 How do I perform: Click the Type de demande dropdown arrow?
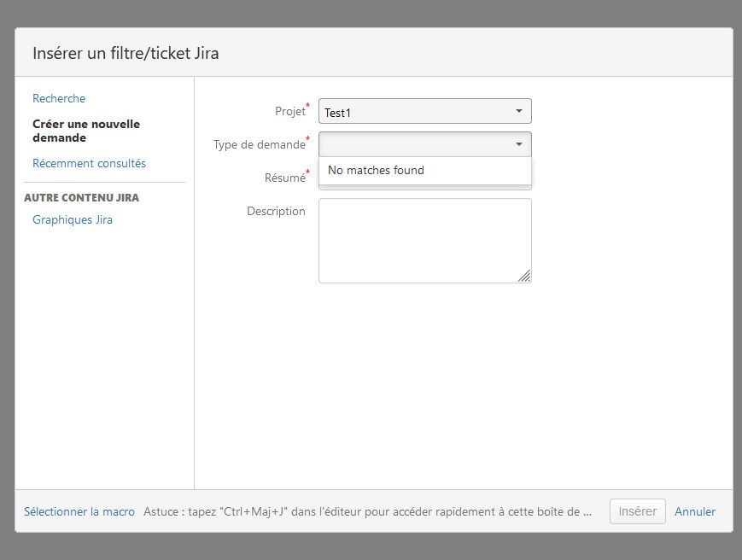coord(518,144)
